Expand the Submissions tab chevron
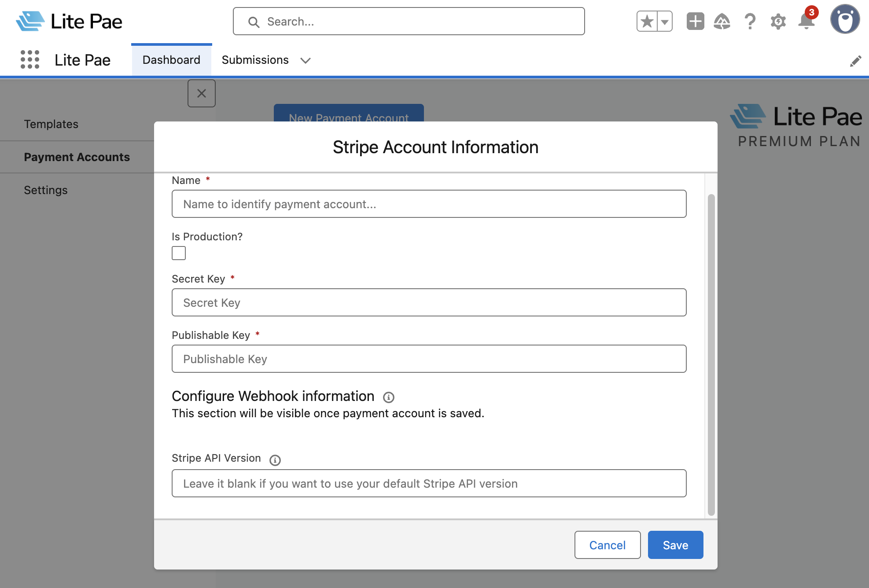Viewport: 869px width, 588px height. pos(306,60)
